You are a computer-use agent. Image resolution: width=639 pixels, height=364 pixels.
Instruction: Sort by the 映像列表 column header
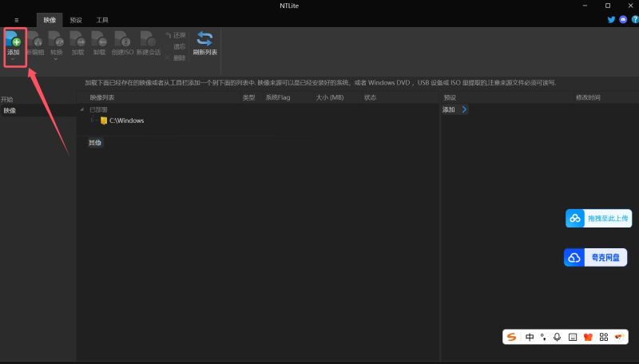tap(102, 97)
